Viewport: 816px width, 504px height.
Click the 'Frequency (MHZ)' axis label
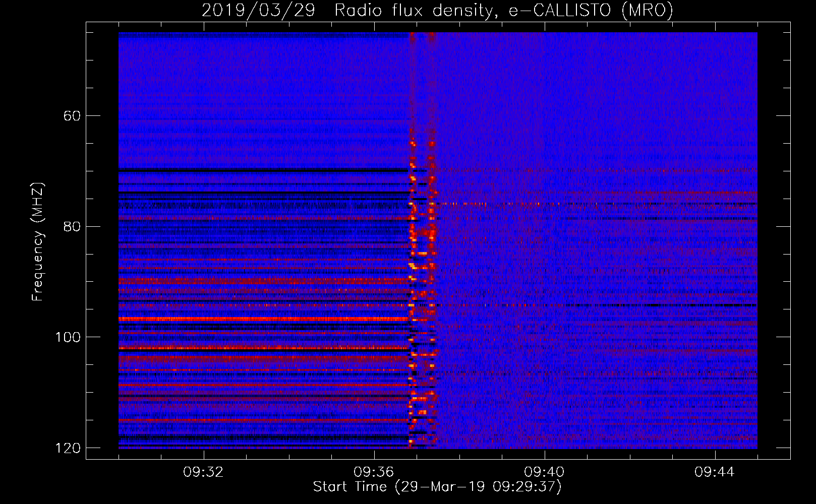tap(38, 241)
